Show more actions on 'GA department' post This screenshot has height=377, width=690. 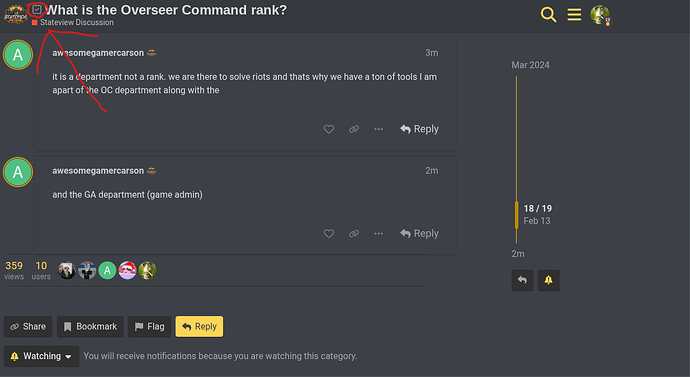pos(378,234)
